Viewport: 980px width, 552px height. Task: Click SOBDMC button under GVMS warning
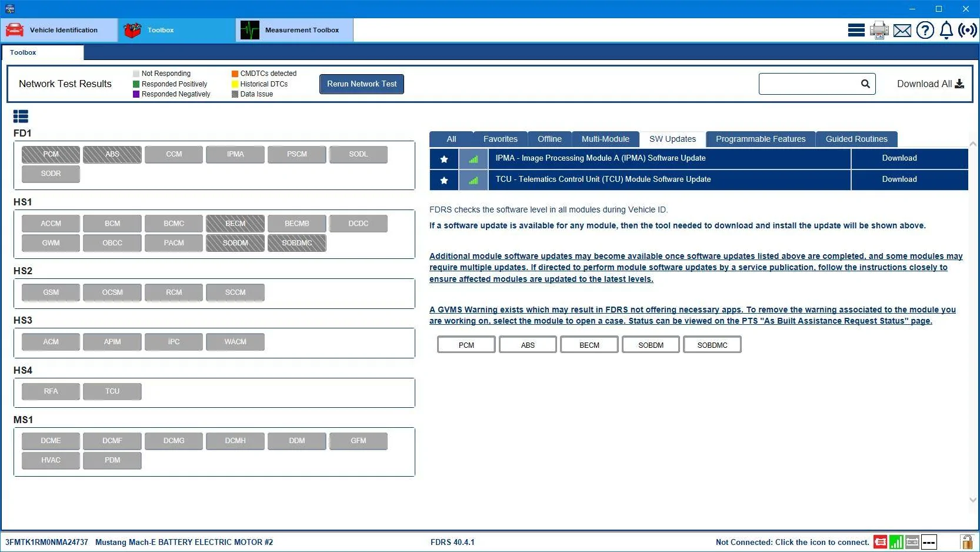pos(712,345)
